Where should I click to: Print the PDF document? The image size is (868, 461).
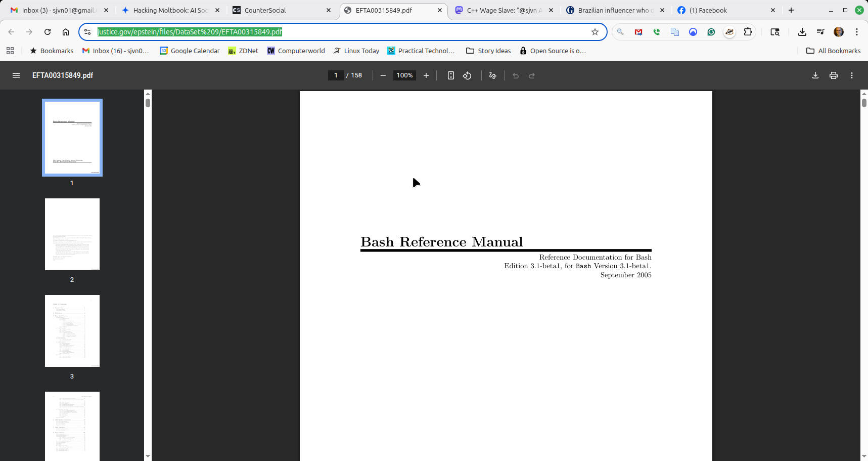click(834, 75)
